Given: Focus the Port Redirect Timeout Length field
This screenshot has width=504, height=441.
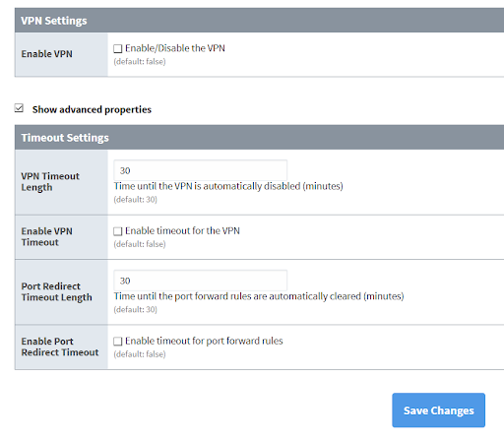Looking at the screenshot, I should pos(201,281).
